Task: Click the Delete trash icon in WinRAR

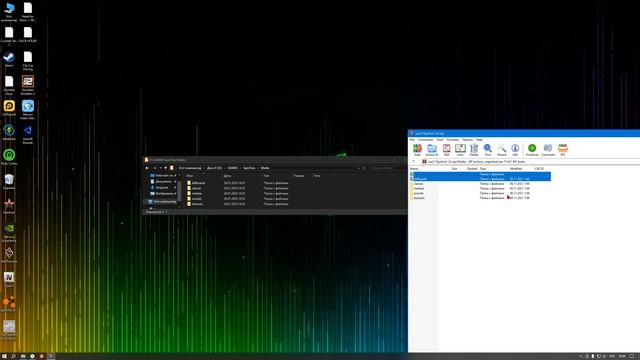Action: [474, 150]
